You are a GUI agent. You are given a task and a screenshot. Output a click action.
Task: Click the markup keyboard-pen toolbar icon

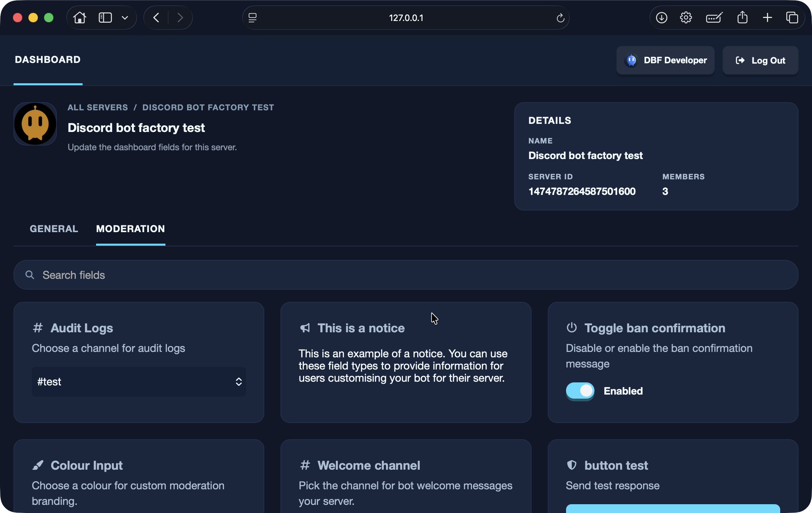714,18
